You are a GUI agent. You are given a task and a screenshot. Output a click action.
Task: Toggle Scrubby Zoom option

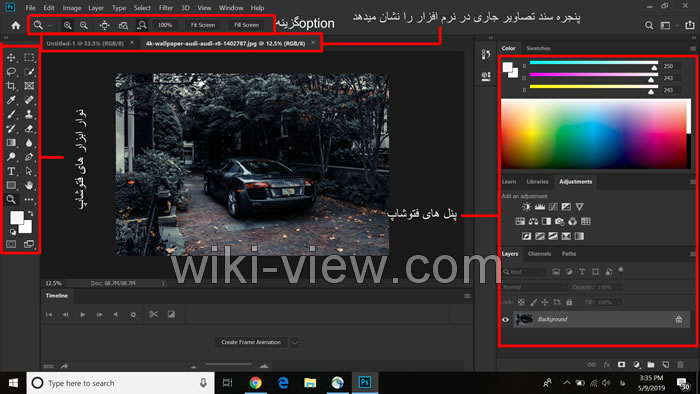[x=142, y=25]
